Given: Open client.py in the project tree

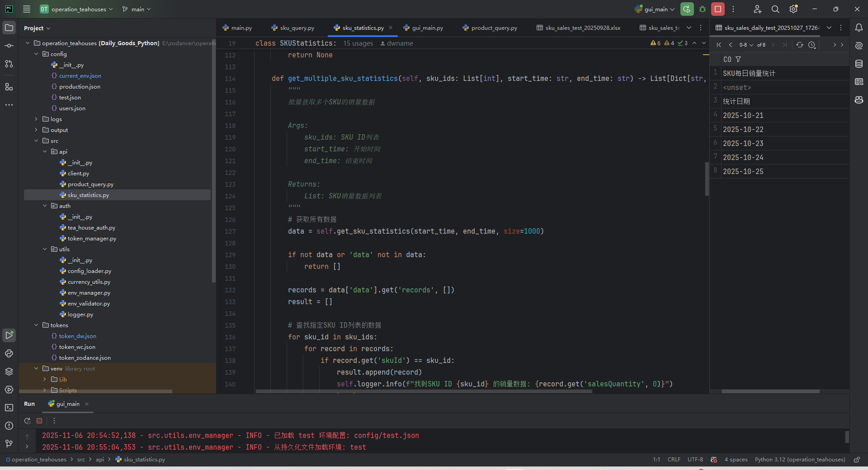Looking at the screenshot, I should pyautogui.click(x=79, y=173).
